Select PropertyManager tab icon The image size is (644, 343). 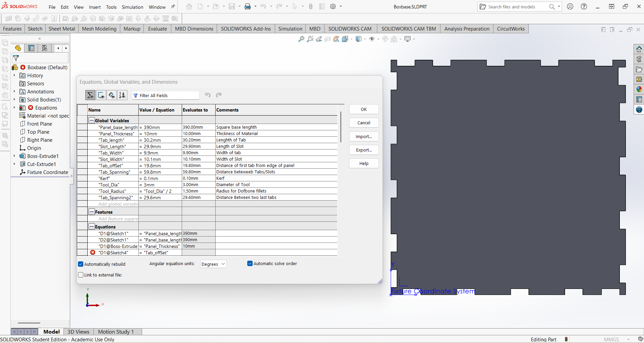click(x=31, y=48)
